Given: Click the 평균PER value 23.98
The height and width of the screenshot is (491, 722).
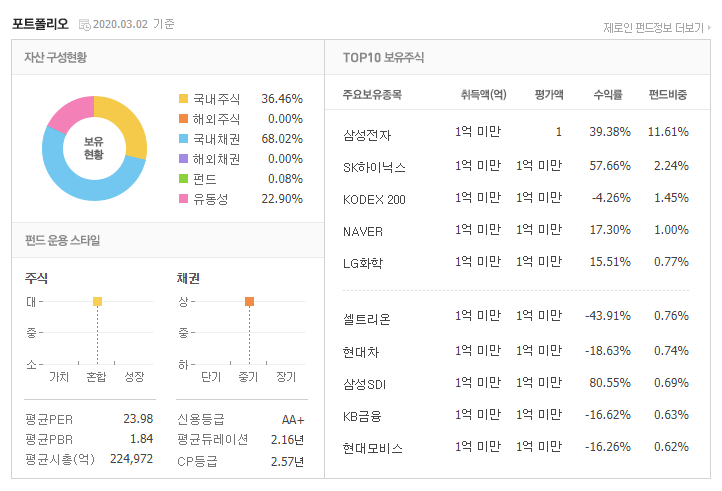Looking at the screenshot, I should point(138,419).
